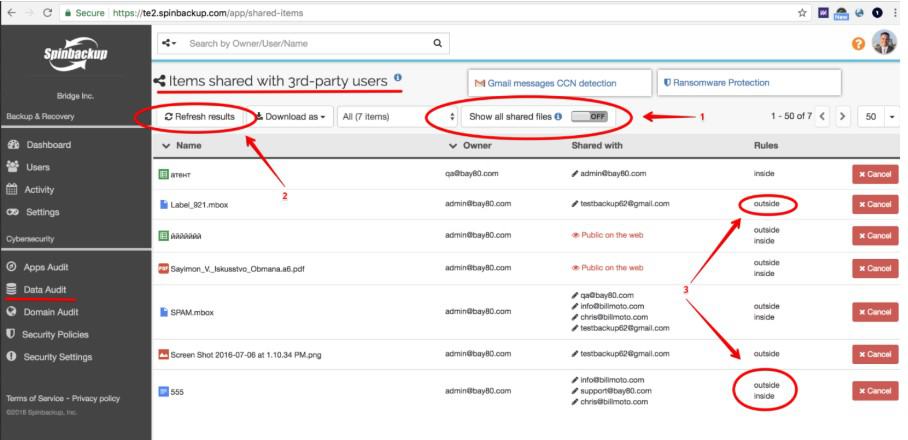Click the orange help question mark icon
This screenshot has width=908, height=440.
(x=858, y=44)
